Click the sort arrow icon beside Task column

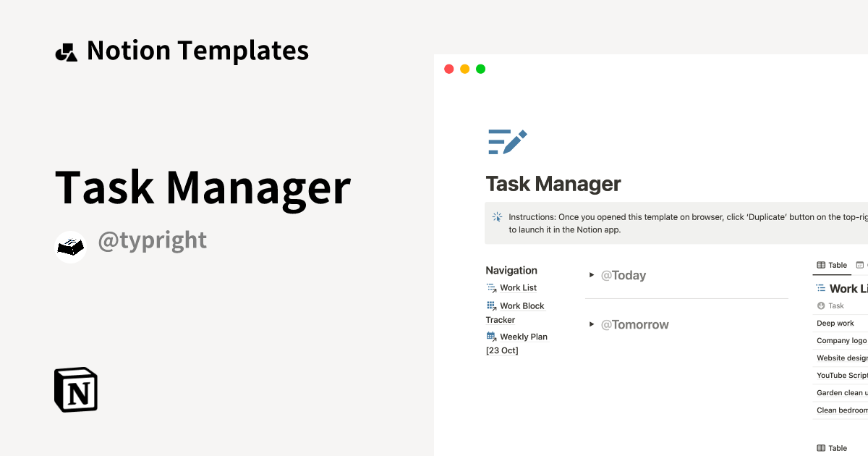click(820, 305)
